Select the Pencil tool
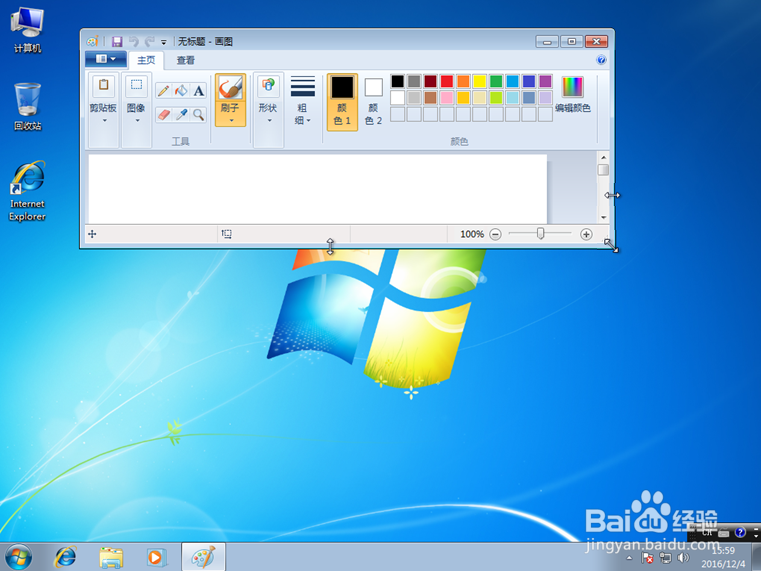 pyautogui.click(x=163, y=90)
